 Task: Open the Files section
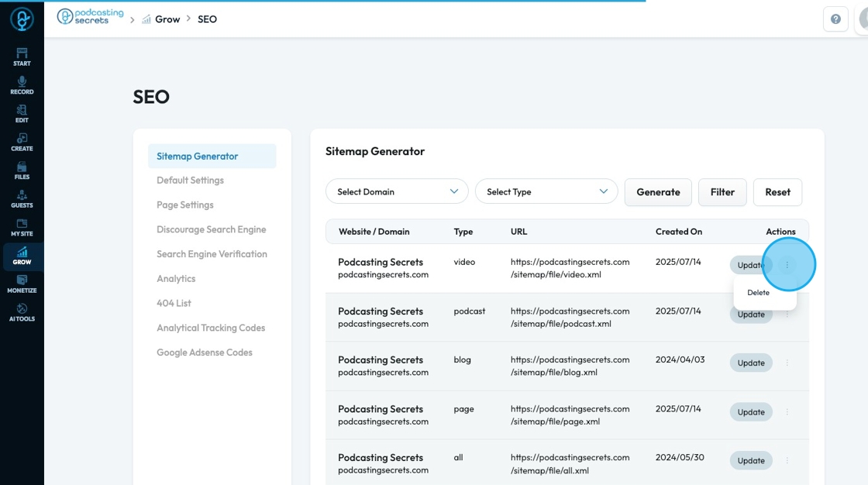(22, 170)
